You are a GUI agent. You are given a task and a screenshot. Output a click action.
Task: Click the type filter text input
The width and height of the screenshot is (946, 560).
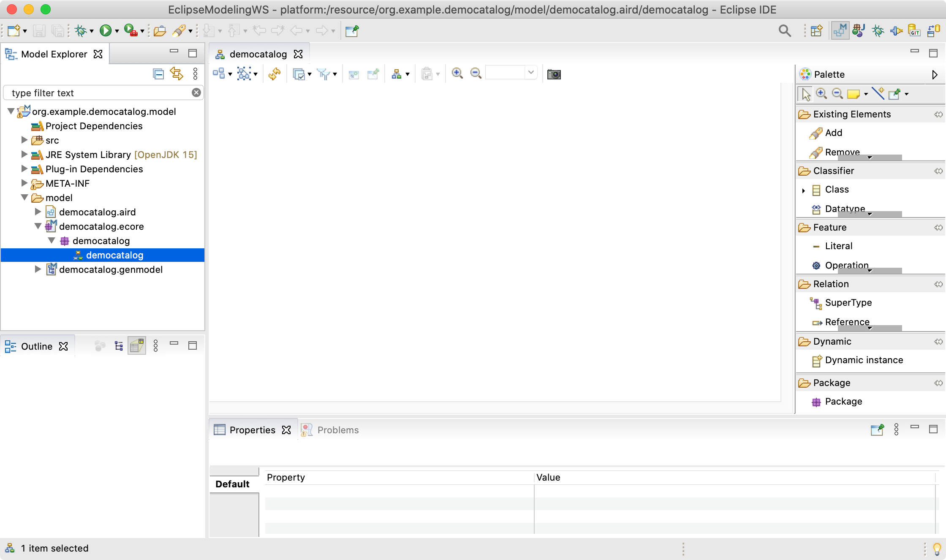(103, 92)
